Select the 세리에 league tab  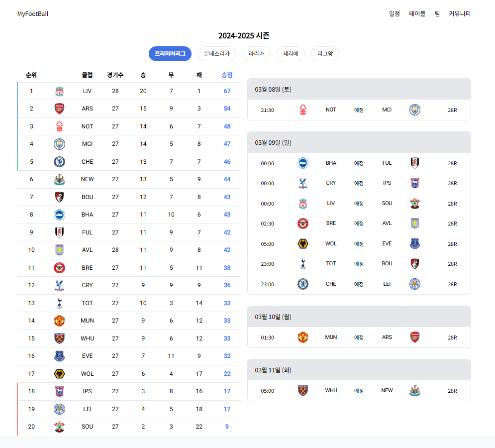(x=291, y=54)
